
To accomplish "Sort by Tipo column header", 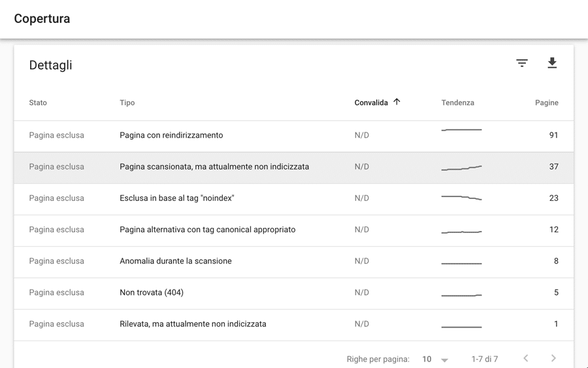I will 127,102.
